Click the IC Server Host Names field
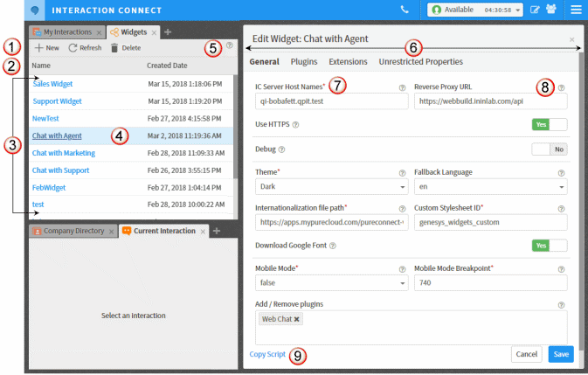588x375 pixels. 330,101
